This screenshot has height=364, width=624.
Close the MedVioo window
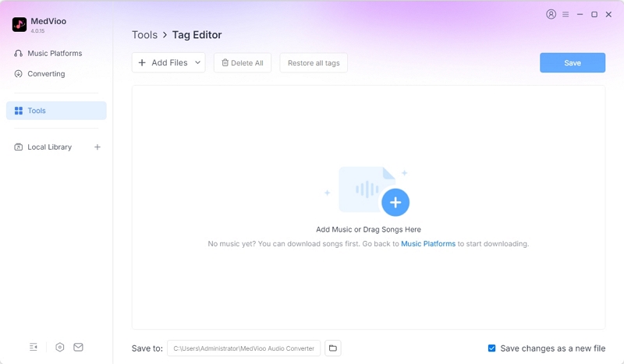coord(608,14)
